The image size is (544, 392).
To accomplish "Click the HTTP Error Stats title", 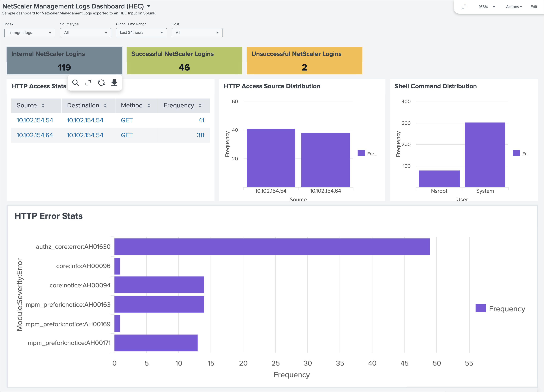I will pyautogui.click(x=48, y=216).
